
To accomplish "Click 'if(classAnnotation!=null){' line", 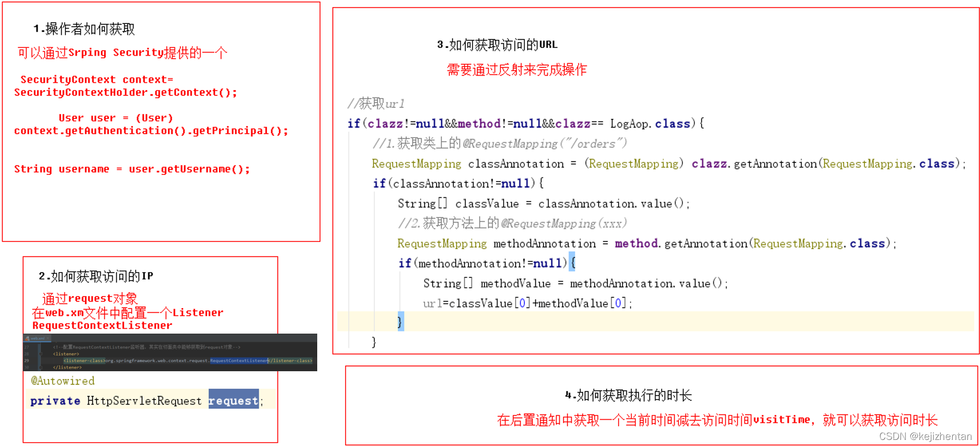I will point(458,184).
